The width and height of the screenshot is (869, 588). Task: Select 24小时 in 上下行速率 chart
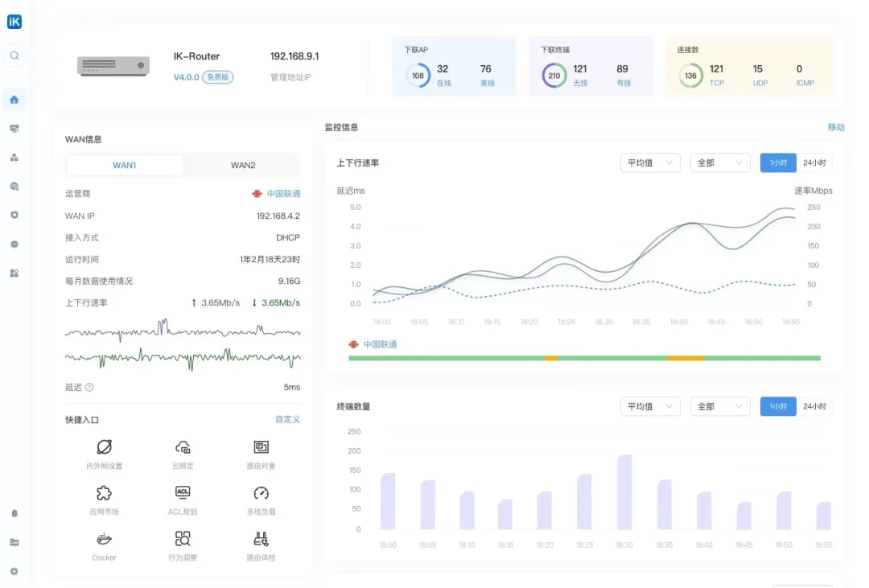[814, 163]
